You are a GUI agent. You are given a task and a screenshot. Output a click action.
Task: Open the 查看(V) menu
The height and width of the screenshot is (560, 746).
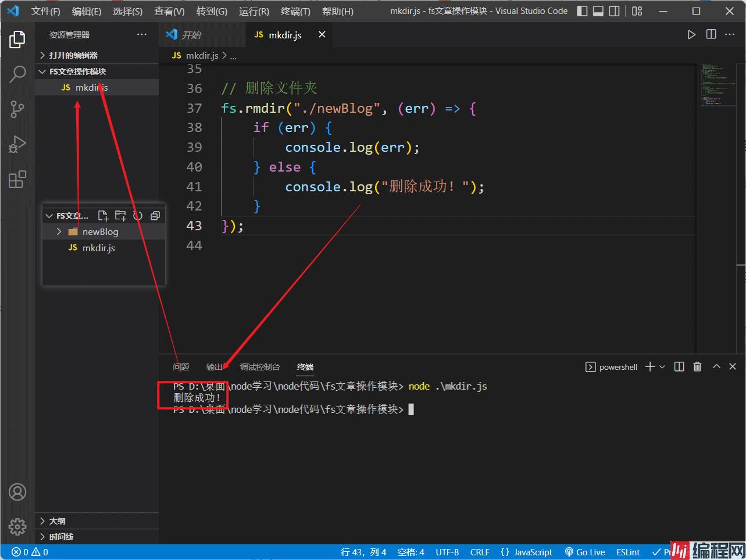click(169, 11)
